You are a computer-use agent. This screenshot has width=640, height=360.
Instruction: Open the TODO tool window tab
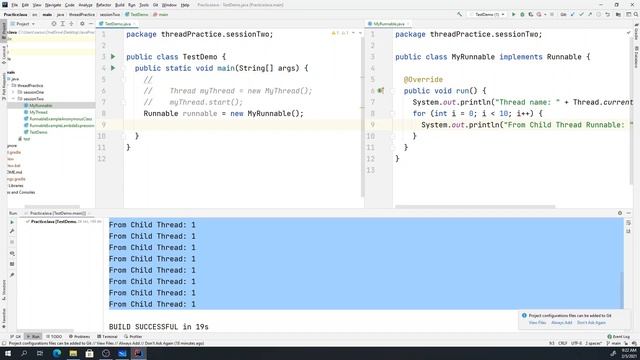point(54,336)
